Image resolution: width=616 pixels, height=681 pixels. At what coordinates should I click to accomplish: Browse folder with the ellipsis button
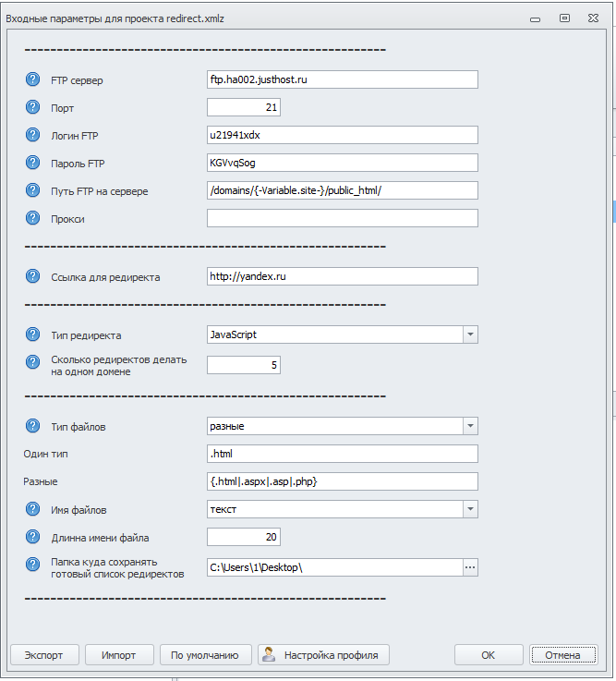pyautogui.click(x=469, y=567)
